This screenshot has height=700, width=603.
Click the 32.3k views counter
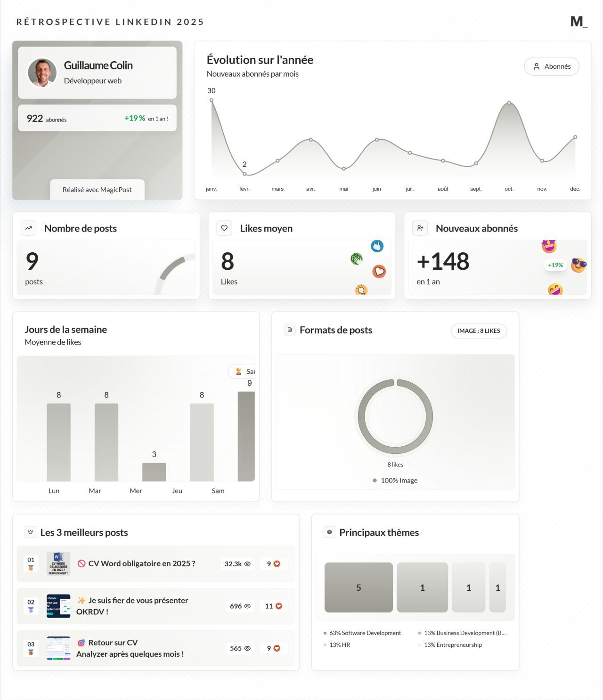pos(237,564)
